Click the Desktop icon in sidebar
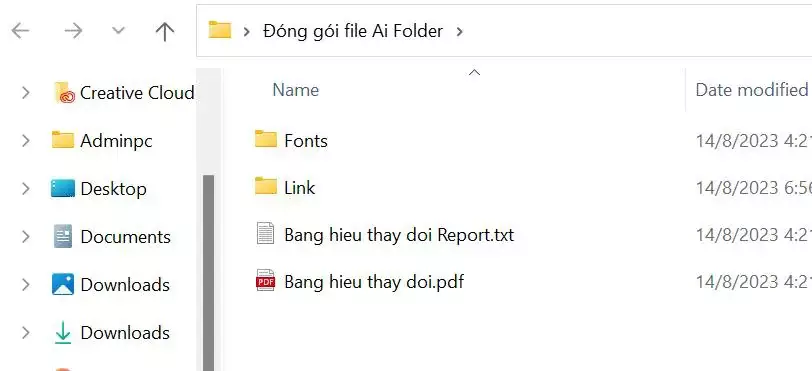Image resolution: width=812 pixels, height=371 pixels. (63, 188)
